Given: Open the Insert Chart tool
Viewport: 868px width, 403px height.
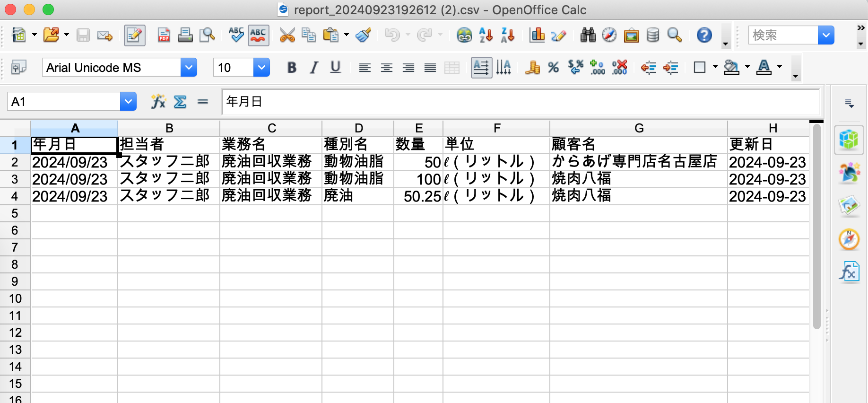Looking at the screenshot, I should 537,35.
